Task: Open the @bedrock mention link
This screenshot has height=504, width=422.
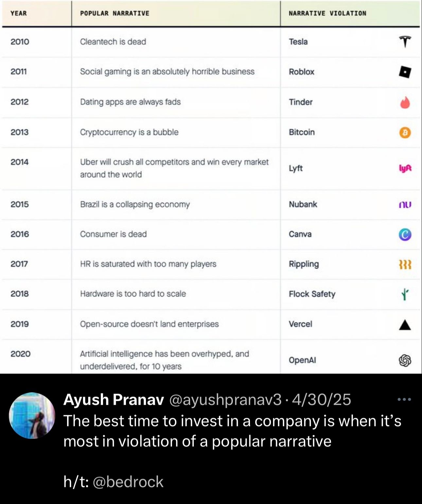Action: pyautogui.click(x=128, y=482)
